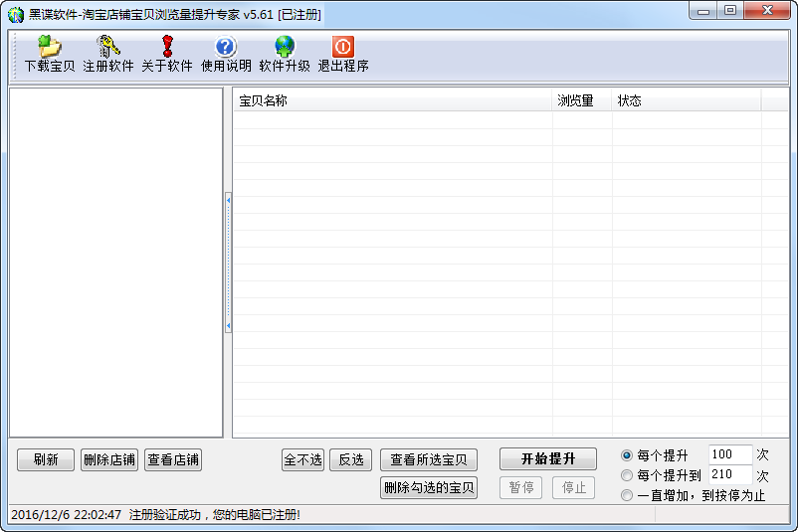Screen dimensions: 798x532
Task: Click 查看所选宝贝 button
Action: 429,459
